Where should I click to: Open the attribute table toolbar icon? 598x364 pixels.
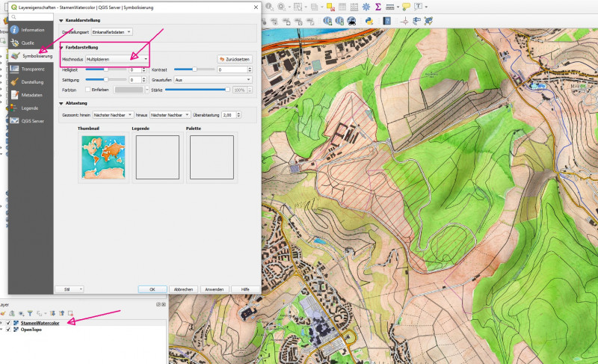coord(342,7)
